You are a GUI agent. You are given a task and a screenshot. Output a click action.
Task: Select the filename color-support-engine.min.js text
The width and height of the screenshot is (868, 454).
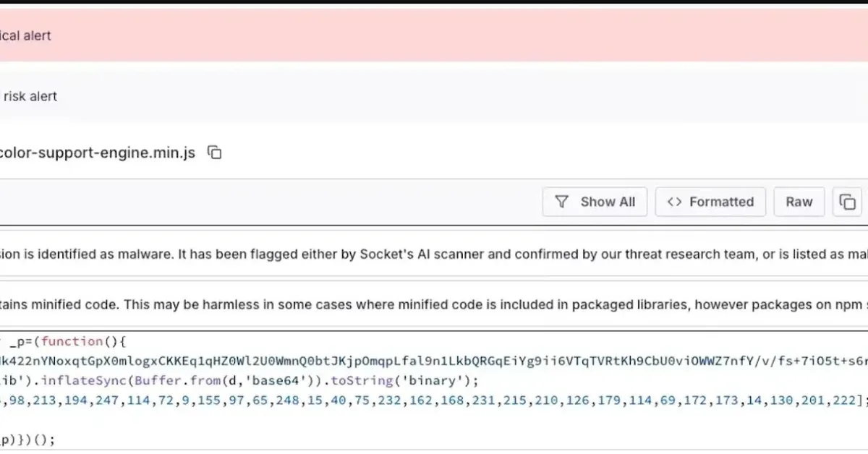click(97, 153)
